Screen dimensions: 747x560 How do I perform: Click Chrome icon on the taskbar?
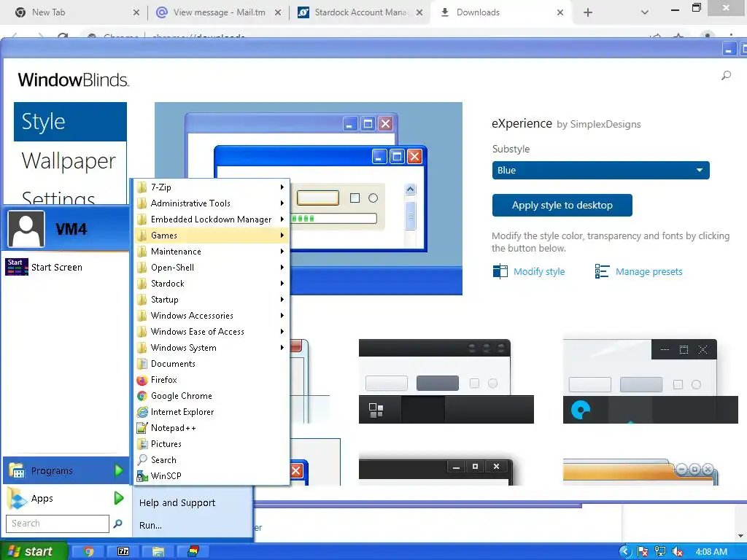(x=88, y=551)
